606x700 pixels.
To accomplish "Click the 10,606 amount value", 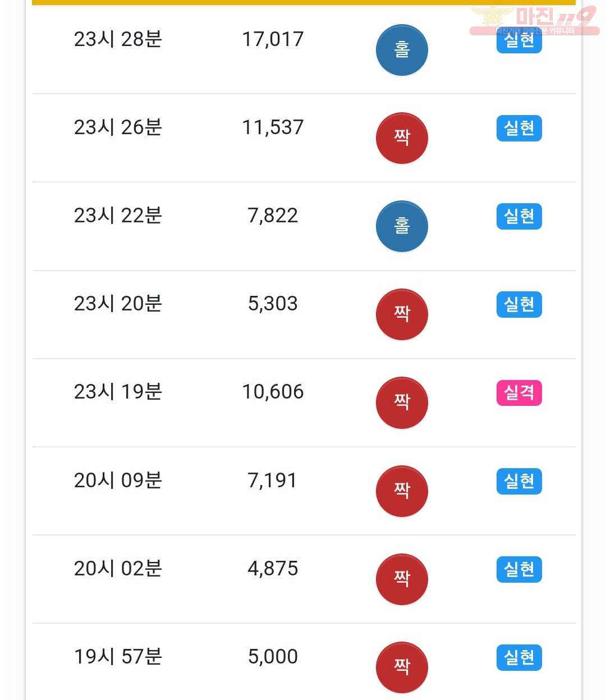I will click(x=273, y=392).
